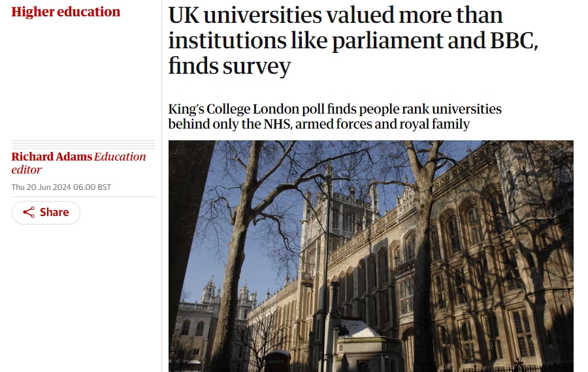Screen dimensions: 588x372
Task: Open author Richard Adams' profile link
Action: click(52, 157)
